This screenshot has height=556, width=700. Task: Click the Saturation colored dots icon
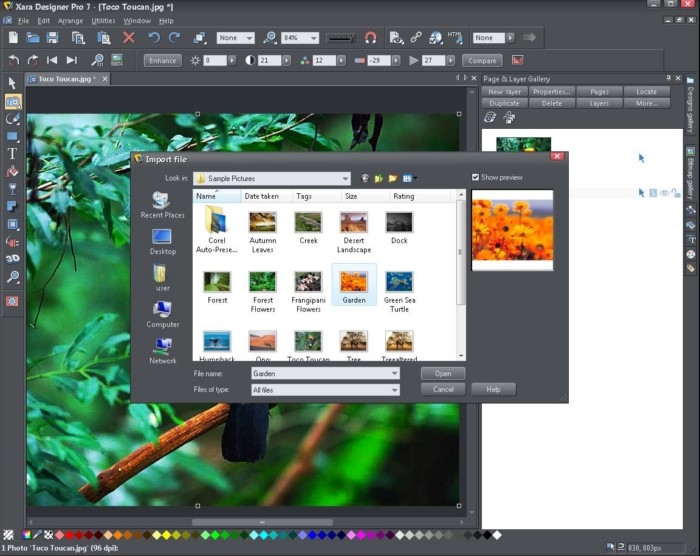point(305,60)
